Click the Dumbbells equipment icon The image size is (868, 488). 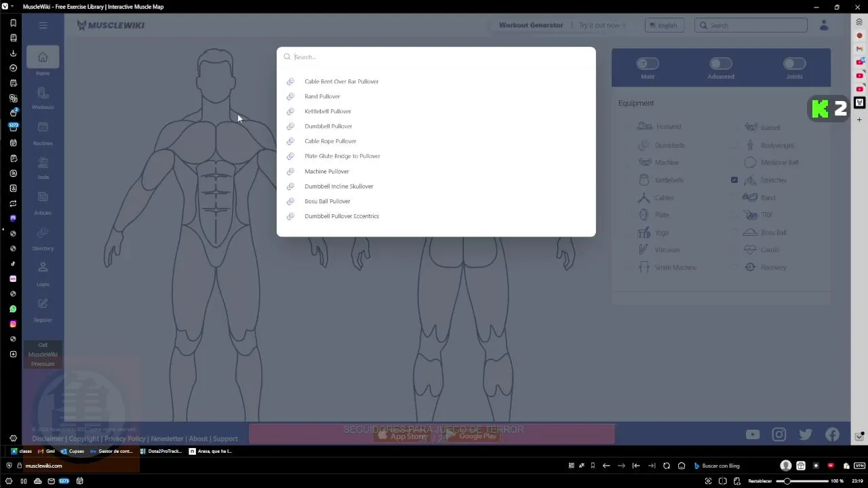point(644,145)
